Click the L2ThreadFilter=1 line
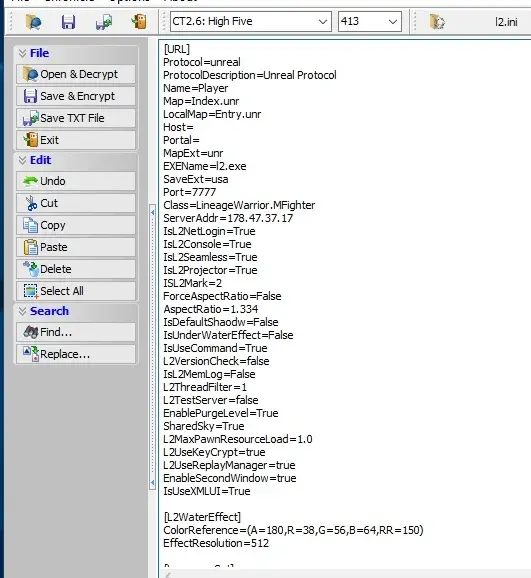 (x=205, y=387)
